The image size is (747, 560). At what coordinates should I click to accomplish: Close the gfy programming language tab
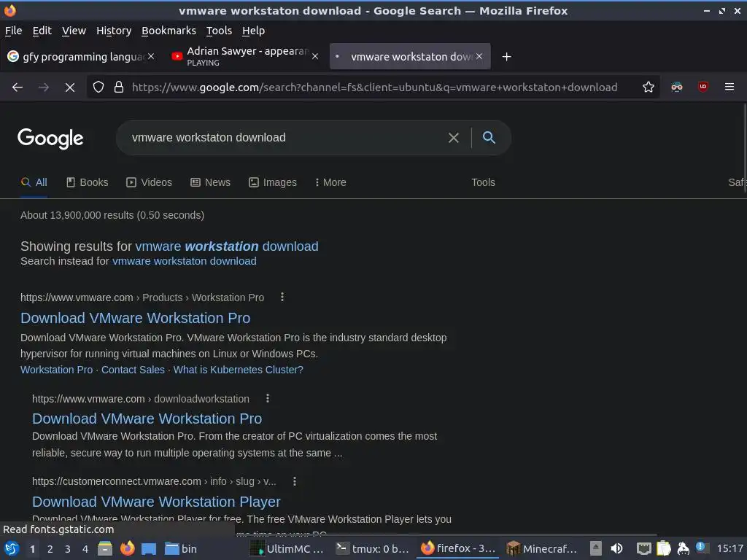[151, 56]
